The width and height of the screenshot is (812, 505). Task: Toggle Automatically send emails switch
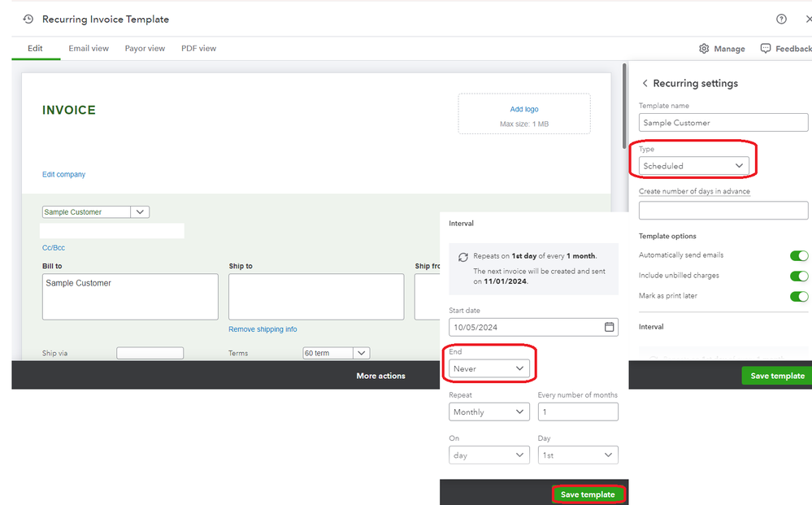[798, 255]
